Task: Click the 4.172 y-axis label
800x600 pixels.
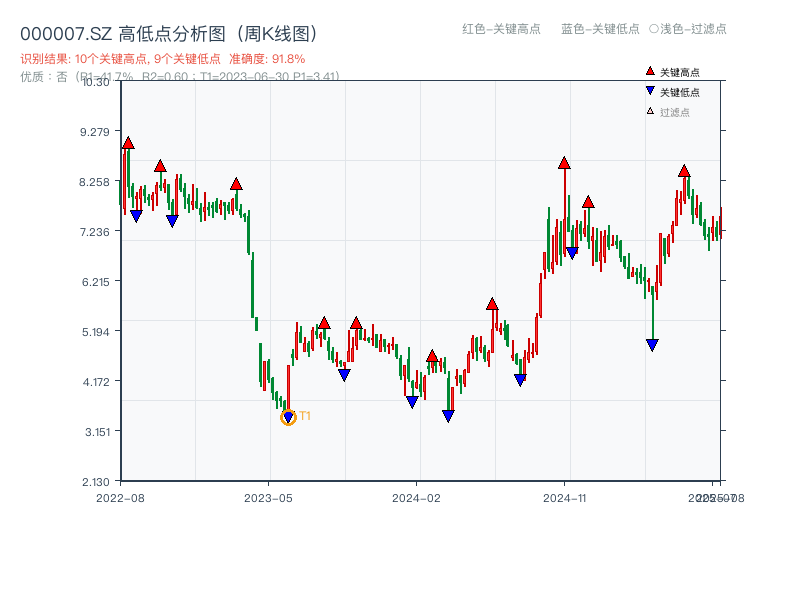Action: point(96,382)
